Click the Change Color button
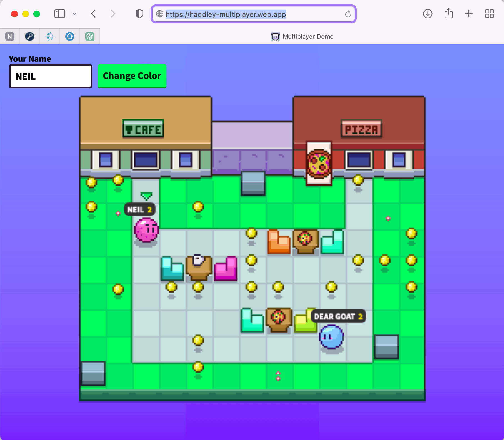 point(132,76)
